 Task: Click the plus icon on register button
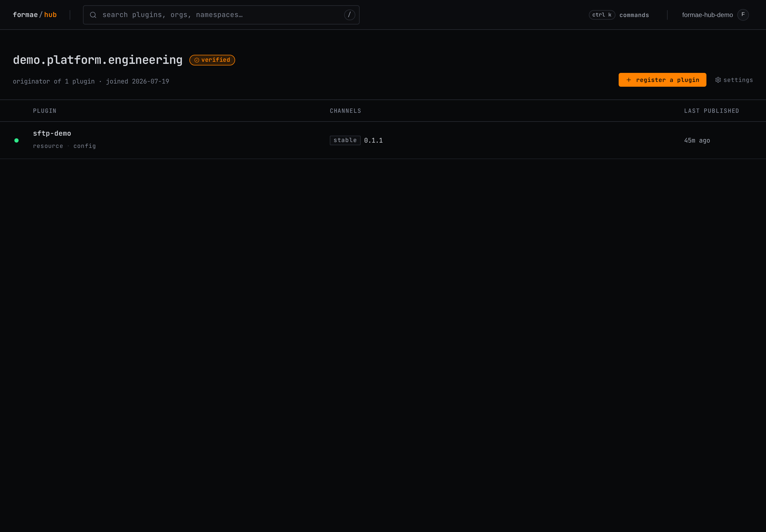(x=628, y=80)
